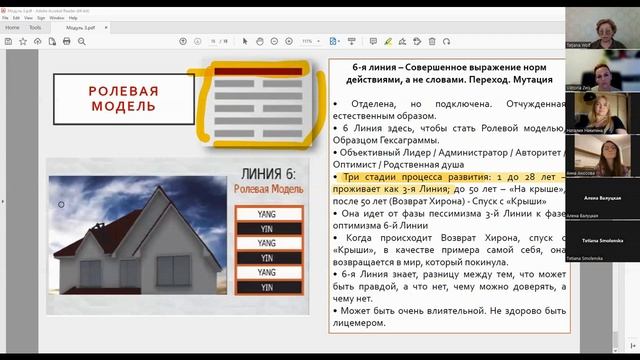
Task: Click the stamp tag icon in toolbar
Action: click(417, 41)
